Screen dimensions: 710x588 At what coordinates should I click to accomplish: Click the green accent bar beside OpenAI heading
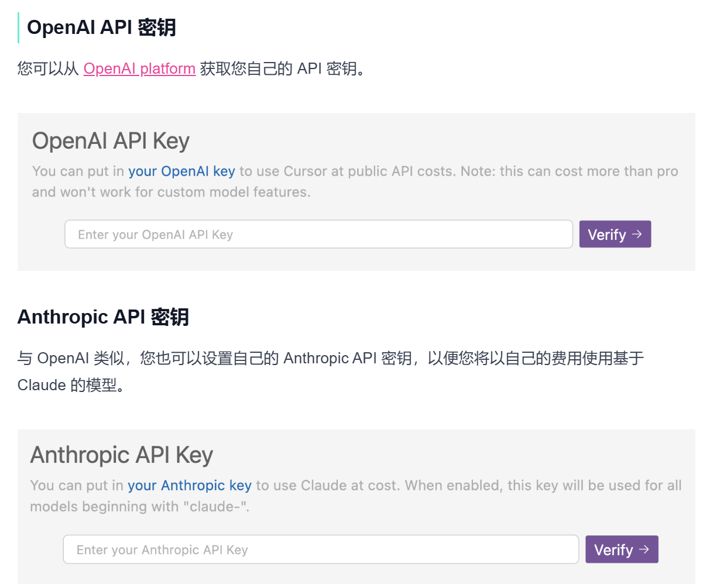pos(19,27)
